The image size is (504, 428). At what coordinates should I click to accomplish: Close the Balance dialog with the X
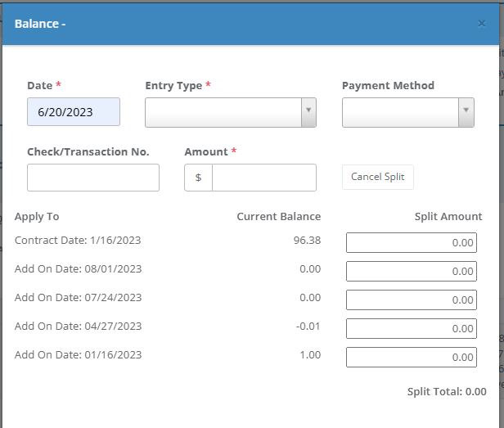481,24
